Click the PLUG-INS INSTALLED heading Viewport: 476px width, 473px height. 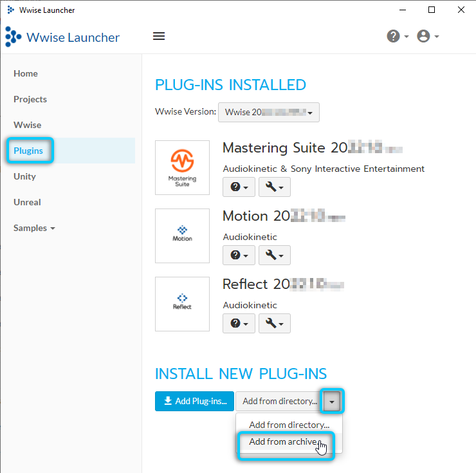pyautogui.click(x=230, y=85)
